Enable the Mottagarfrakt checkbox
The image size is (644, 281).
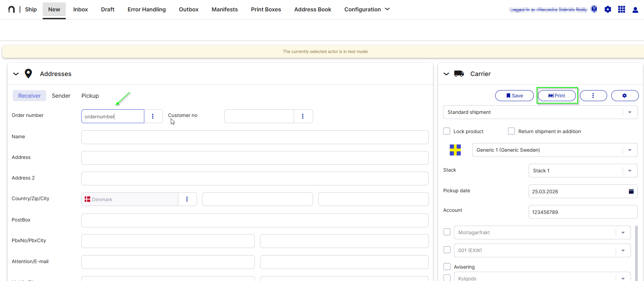pyautogui.click(x=447, y=232)
